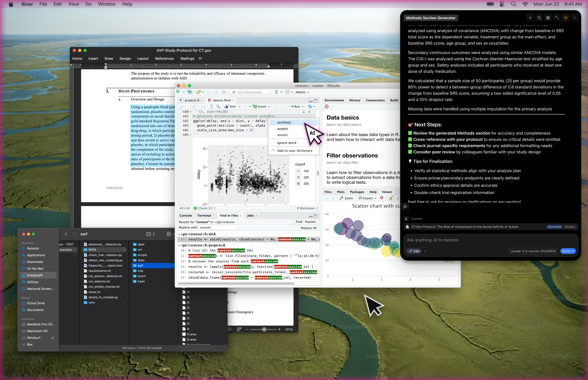Open the File menu in the menu bar
This screenshot has height=380, width=588.
[43, 4]
